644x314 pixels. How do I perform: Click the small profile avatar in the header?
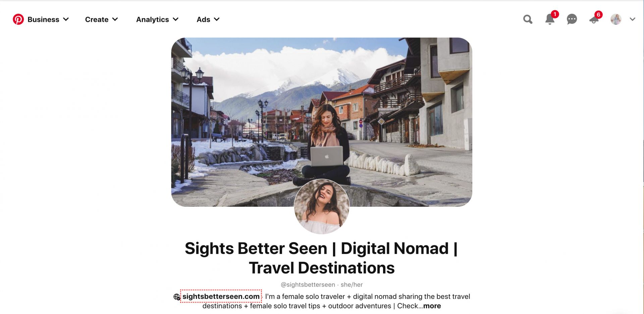click(616, 19)
